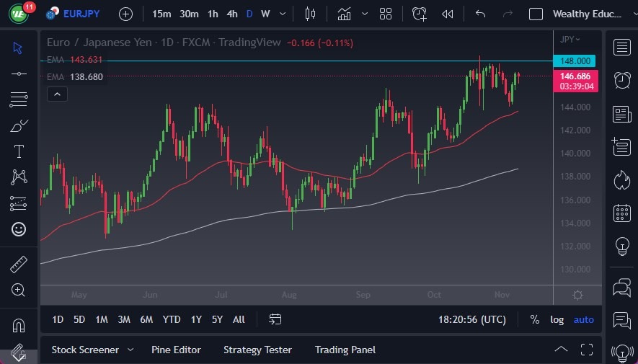Image resolution: width=638 pixels, height=364 pixels.
Task: Click the Replay rewind icon in top toolbar
Action: [x=448, y=14]
